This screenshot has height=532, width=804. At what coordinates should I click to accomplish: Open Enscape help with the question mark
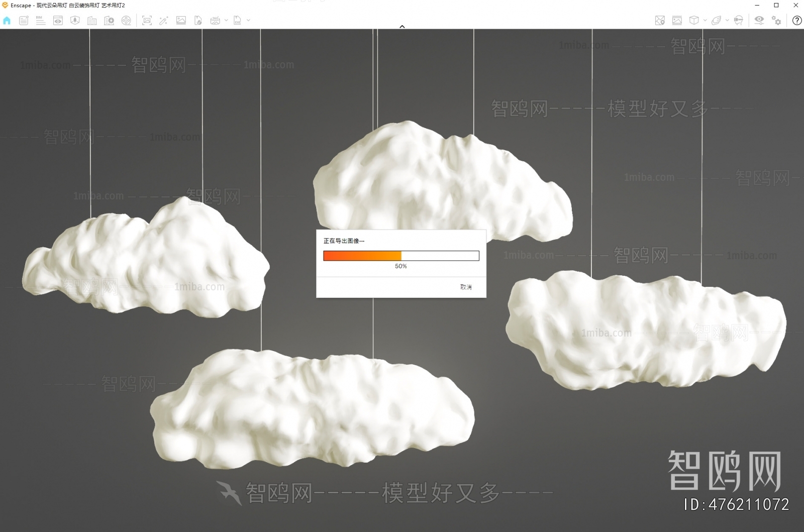point(797,21)
